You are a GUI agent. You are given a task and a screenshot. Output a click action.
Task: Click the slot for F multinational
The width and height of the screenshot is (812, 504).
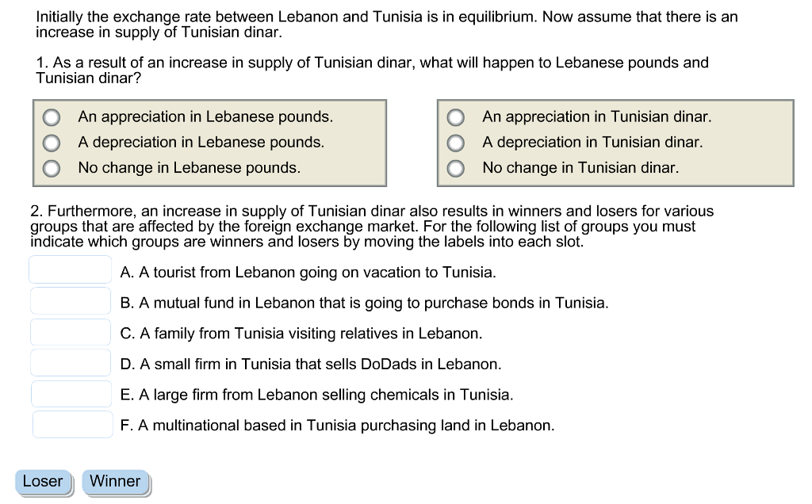(72, 425)
